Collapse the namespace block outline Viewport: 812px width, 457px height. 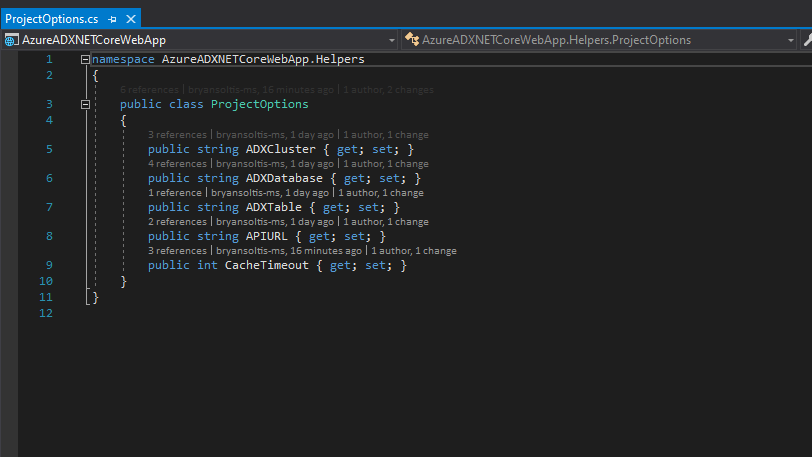[x=85, y=60]
